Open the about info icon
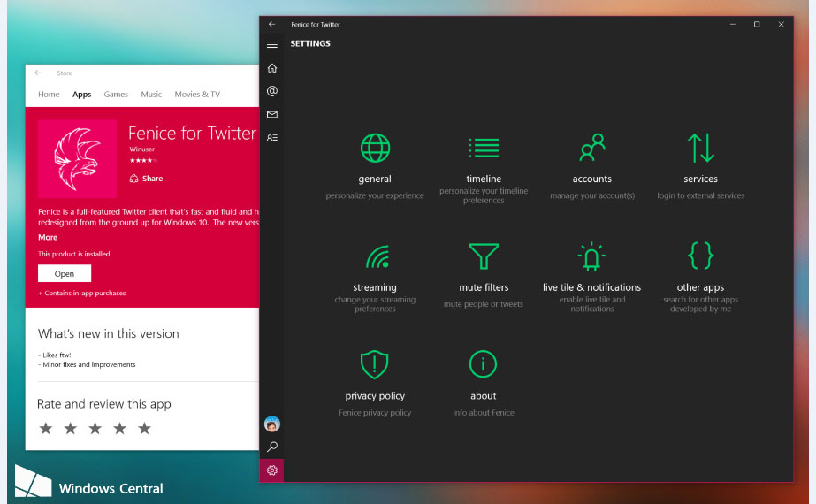This screenshot has height=504, width=816. pyautogui.click(x=483, y=364)
